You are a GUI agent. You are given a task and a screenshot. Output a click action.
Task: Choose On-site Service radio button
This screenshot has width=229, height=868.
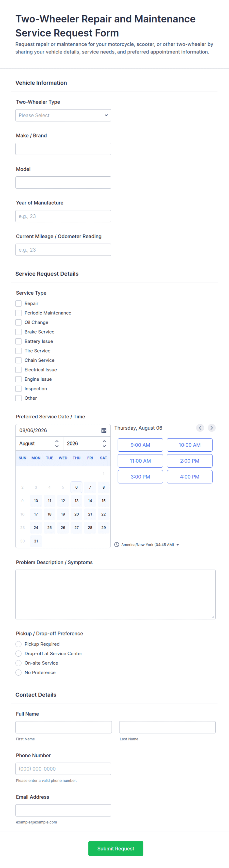[18, 663]
